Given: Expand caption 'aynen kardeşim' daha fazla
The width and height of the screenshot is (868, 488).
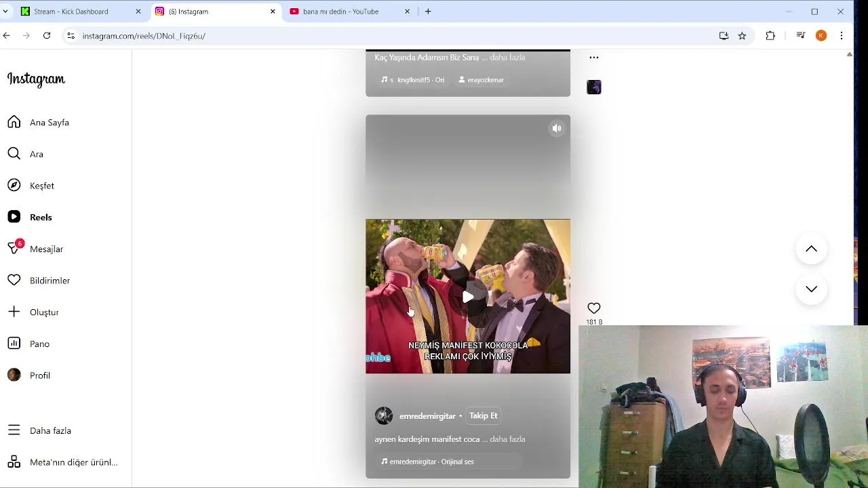Looking at the screenshot, I should click(x=507, y=439).
